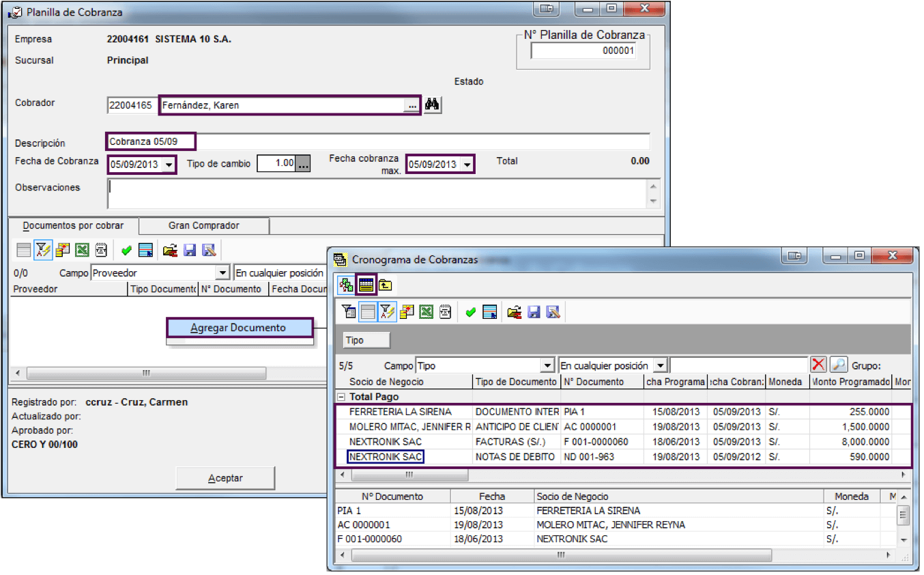Click the red X clear-filter icon

[x=818, y=365]
